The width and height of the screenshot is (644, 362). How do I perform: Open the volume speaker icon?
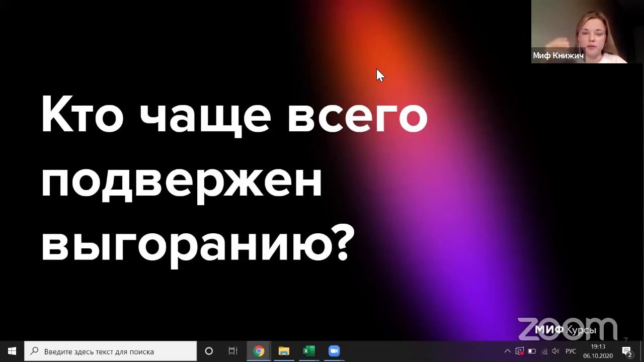(x=555, y=351)
